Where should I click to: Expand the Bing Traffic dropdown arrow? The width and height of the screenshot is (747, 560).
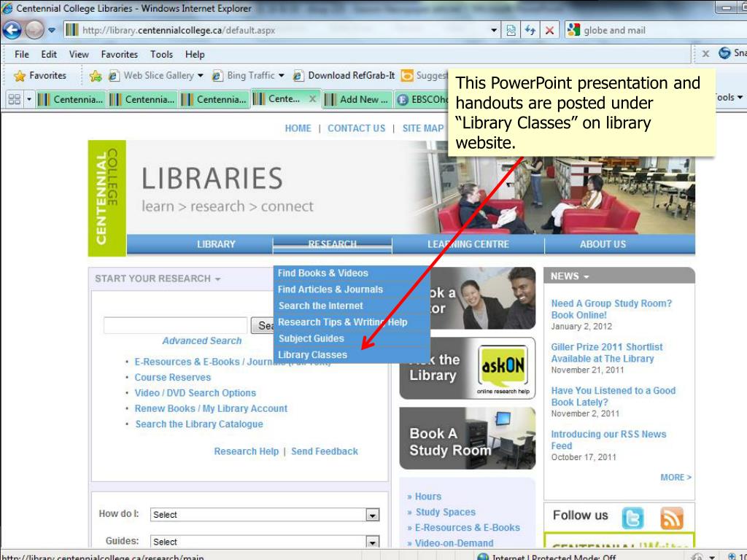point(282,76)
